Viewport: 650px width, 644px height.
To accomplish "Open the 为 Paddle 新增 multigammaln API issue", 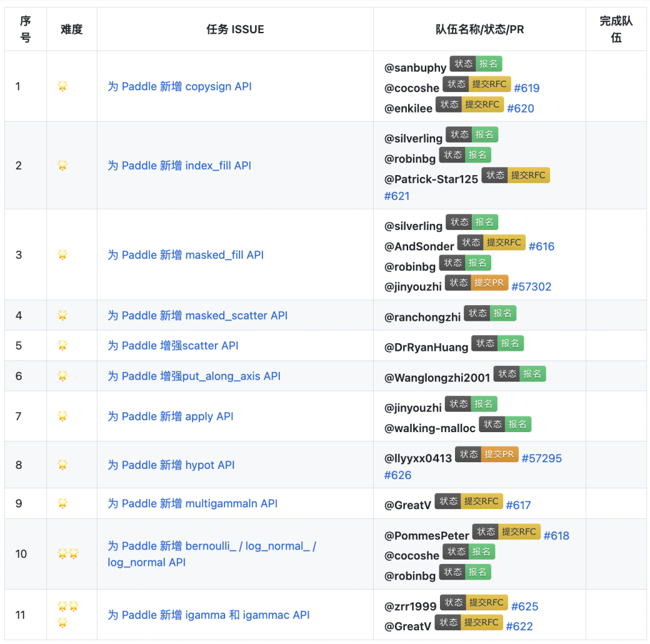I will click(193, 503).
